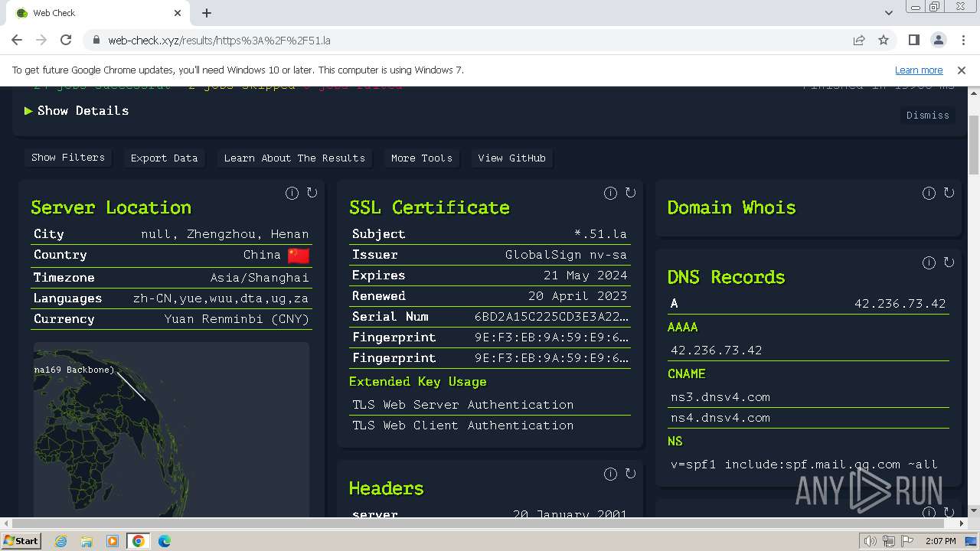Open info for Domain Whois card
980x551 pixels.
point(929,194)
